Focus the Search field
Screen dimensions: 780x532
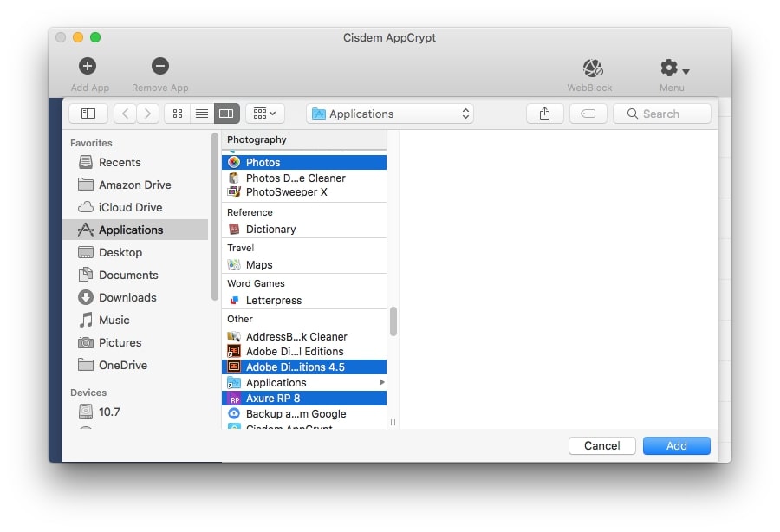(x=662, y=114)
